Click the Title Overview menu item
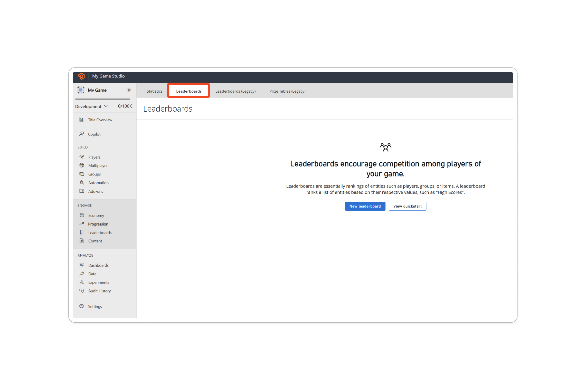The height and width of the screenshot is (392, 586). [100, 120]
